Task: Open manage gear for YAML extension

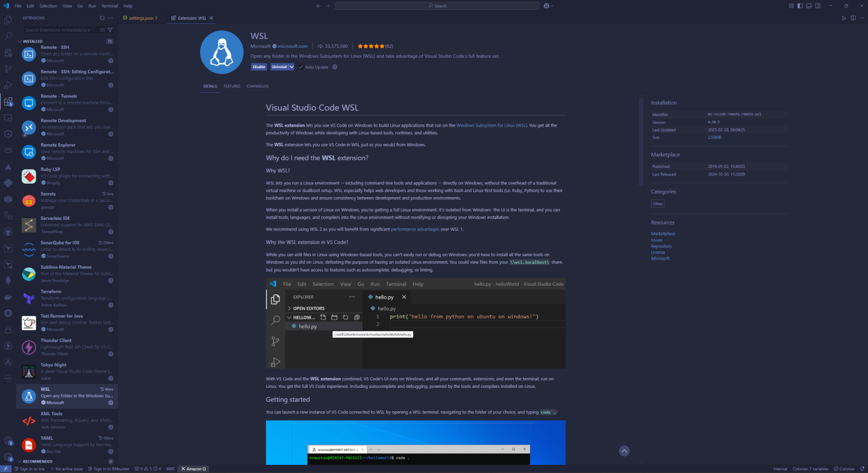Action: click(x=111, y=451)
